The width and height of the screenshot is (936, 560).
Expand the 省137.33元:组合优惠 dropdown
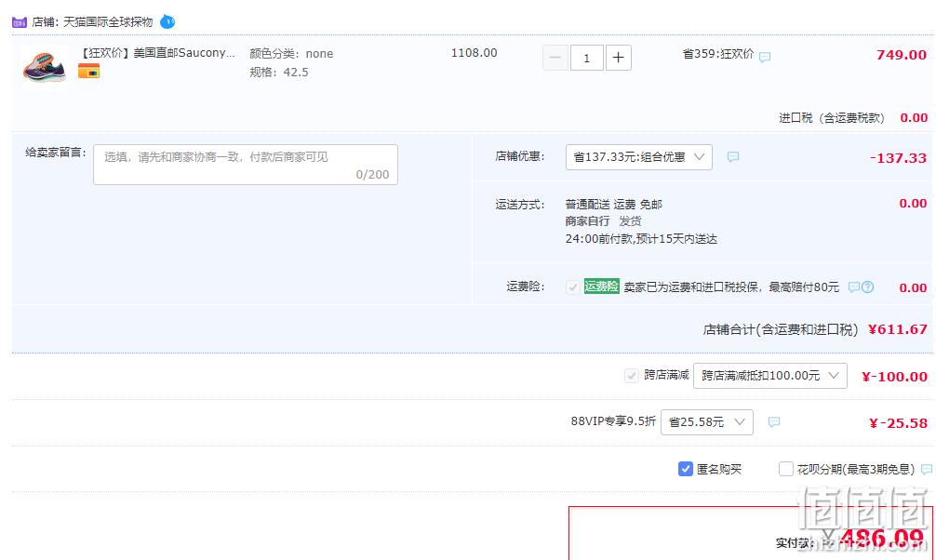click(638, 157)
